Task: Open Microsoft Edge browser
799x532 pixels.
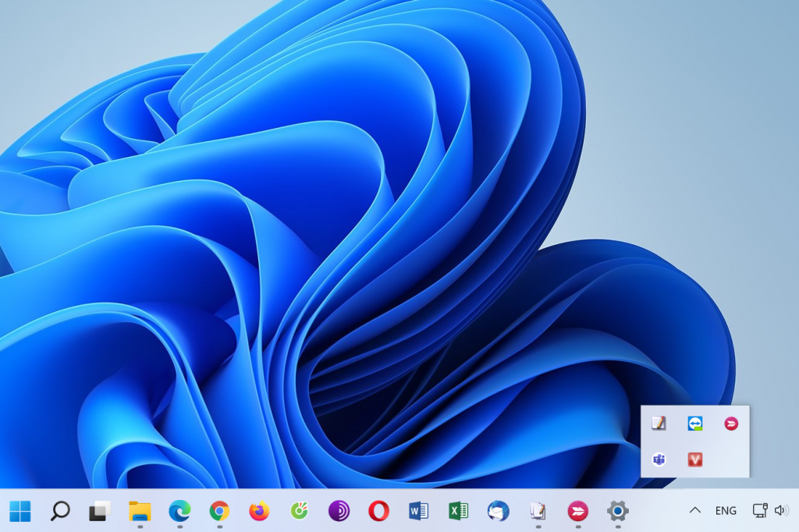Action: click(179, 511)
